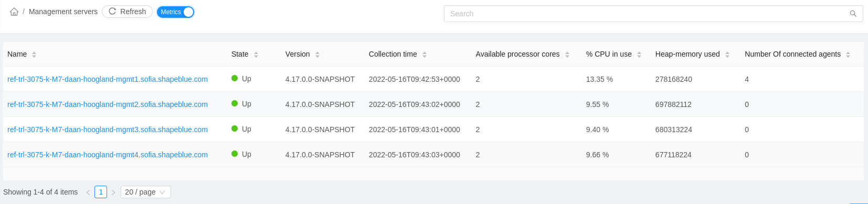Sort by Collection time arrows
Viewport: 868px width, 204px height.
pyautogui.click(x=425, y=55)
